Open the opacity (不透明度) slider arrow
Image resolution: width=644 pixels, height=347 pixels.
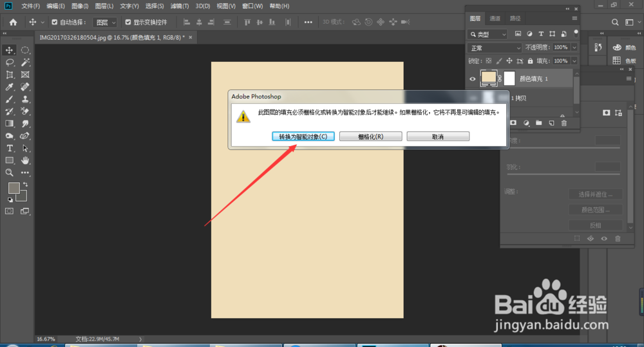tap(574, 48)
